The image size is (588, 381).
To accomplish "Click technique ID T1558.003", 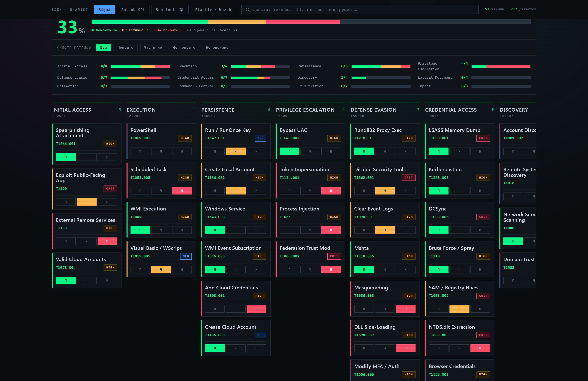I will pyautogui.click(x=439, y=178).
